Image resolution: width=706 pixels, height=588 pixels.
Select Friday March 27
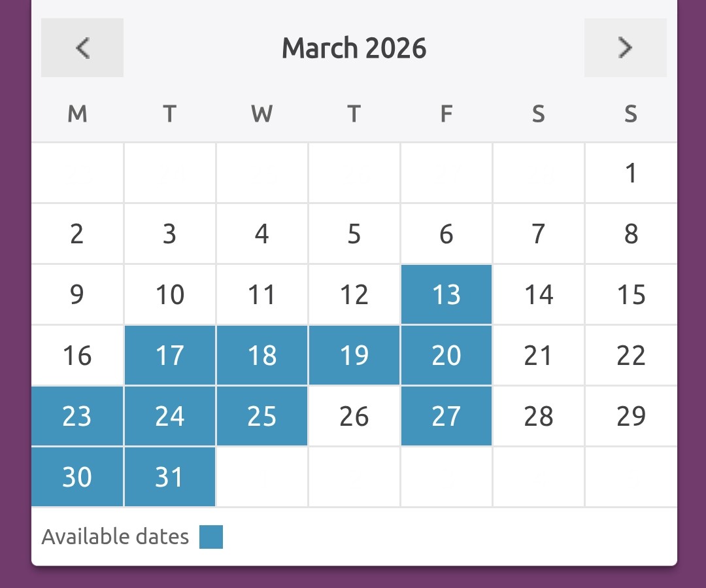[x=446, y=416]
